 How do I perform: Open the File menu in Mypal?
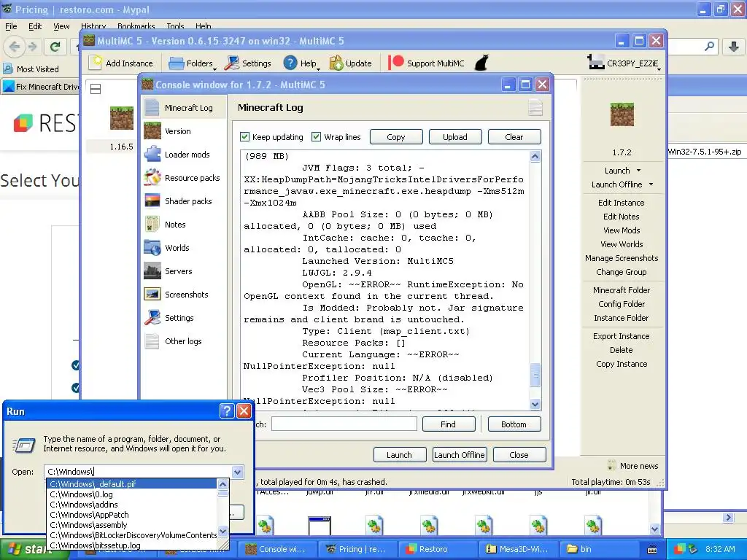[11, 26]
